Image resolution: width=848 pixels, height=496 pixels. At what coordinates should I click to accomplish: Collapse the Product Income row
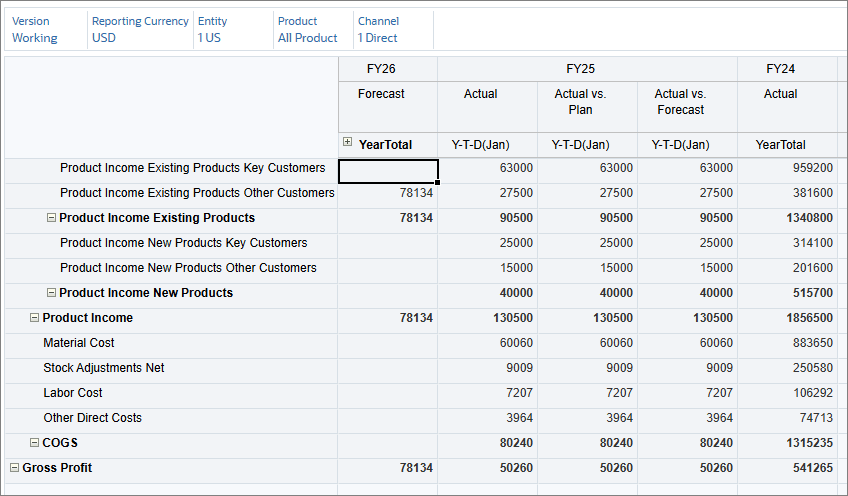(x=34, y=318)
